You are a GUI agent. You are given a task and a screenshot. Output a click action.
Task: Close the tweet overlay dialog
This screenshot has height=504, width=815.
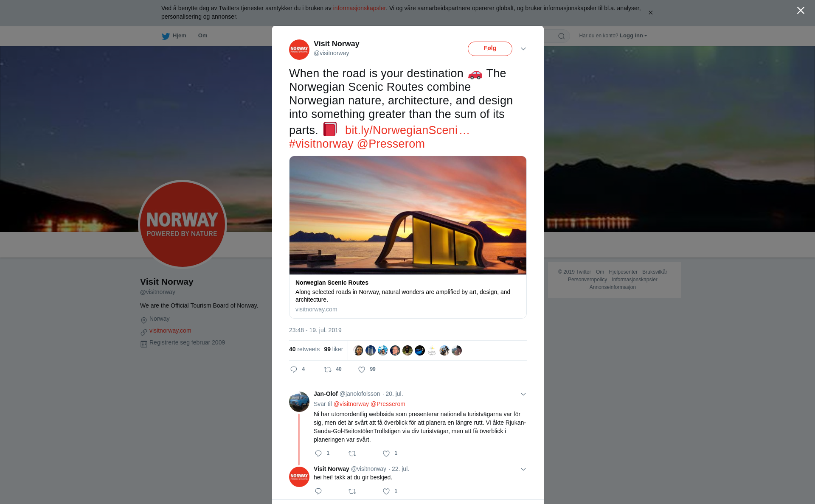coord(801,11)
